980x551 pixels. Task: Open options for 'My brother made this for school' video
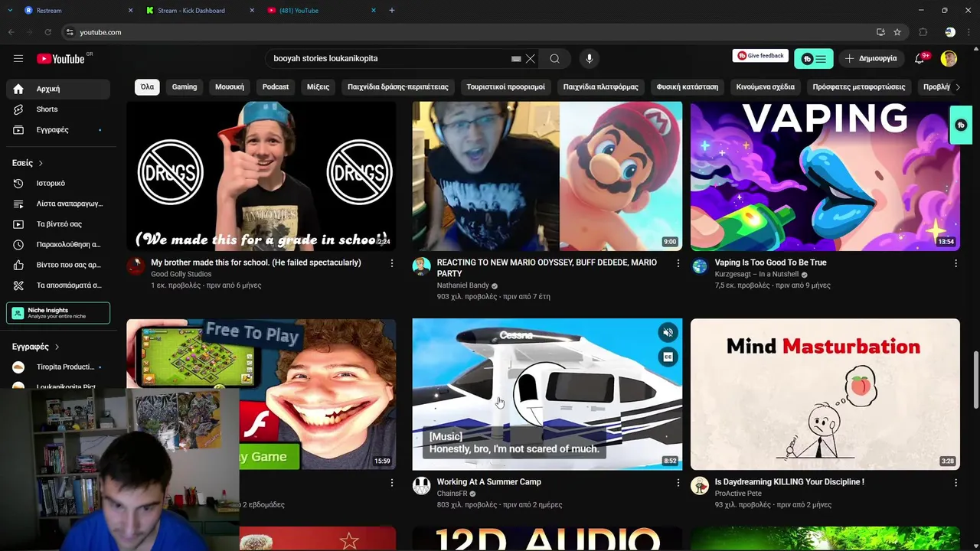[392, 262]
